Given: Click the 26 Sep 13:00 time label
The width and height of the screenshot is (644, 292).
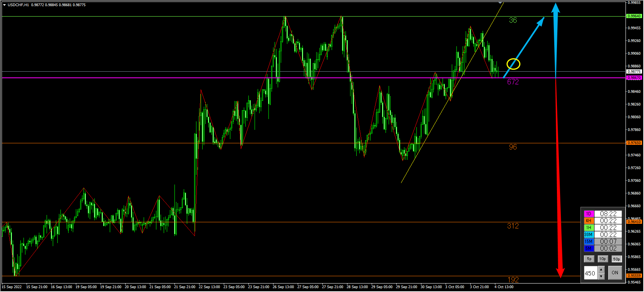Looking at the screenshot, I should pyautogui.click(x=283, y=287).
